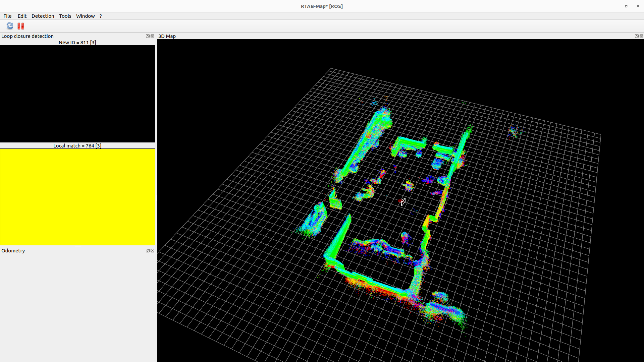Close the 3D Map panel
Image resolution: width=644 pixels, height=362 pixels.
pos(642,36)
